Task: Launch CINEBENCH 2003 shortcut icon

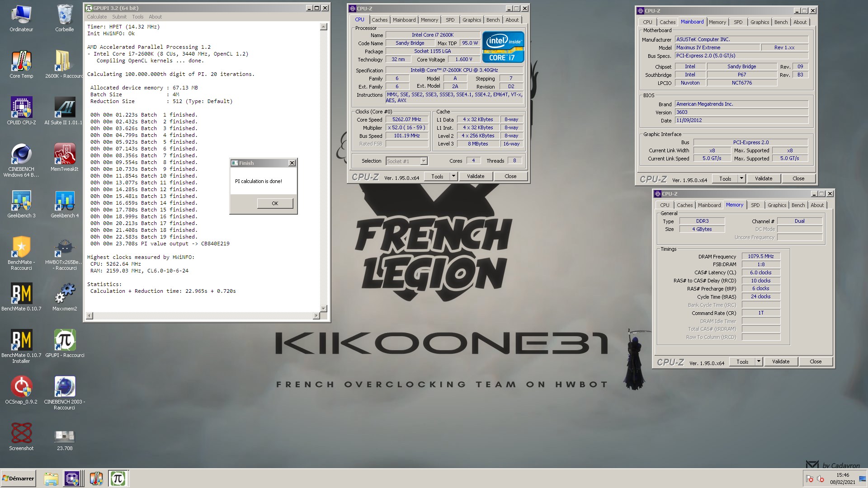Action: [x=65, y=393]
